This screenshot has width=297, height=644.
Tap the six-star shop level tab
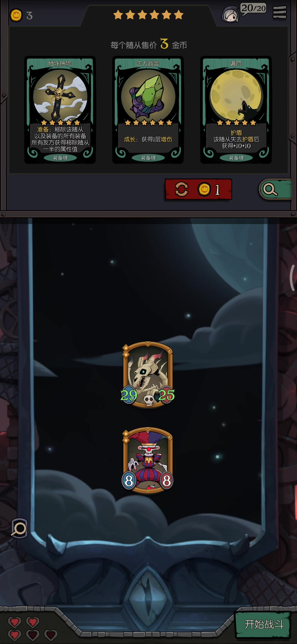pyautogui.click(x=148, y=15)
